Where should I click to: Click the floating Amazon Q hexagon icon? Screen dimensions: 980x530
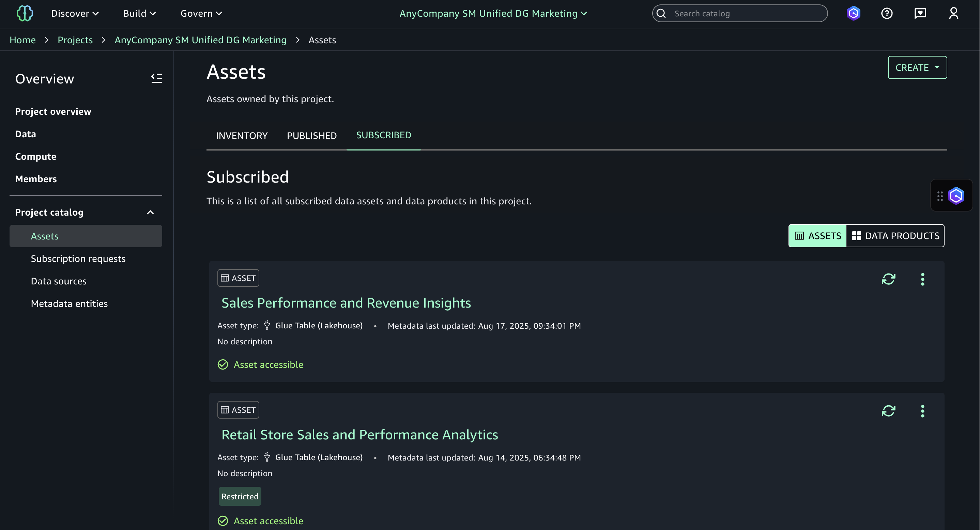[956, 196]
